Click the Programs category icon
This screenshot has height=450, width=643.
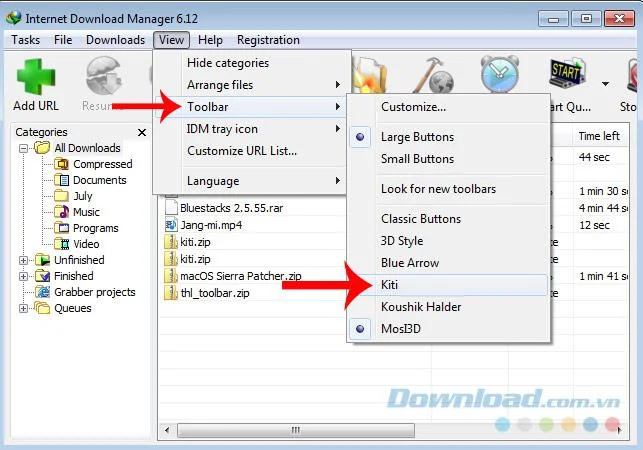pyautogui.click(x=62, y=228)
